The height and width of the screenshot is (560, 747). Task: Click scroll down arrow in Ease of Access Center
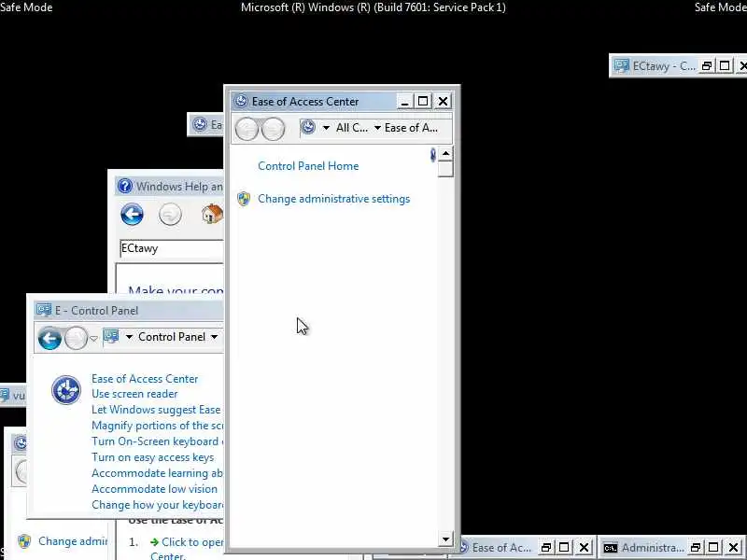(x=445, y=539)
